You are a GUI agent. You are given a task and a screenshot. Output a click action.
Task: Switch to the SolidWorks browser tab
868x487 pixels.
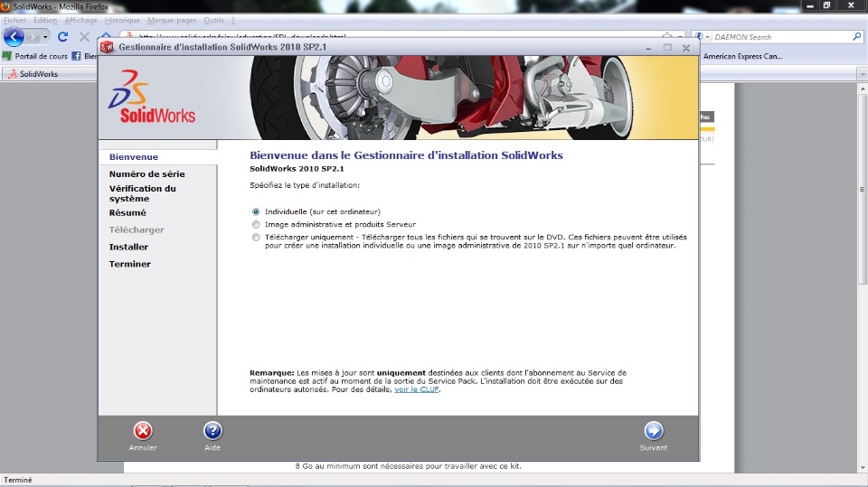point(49,73)
